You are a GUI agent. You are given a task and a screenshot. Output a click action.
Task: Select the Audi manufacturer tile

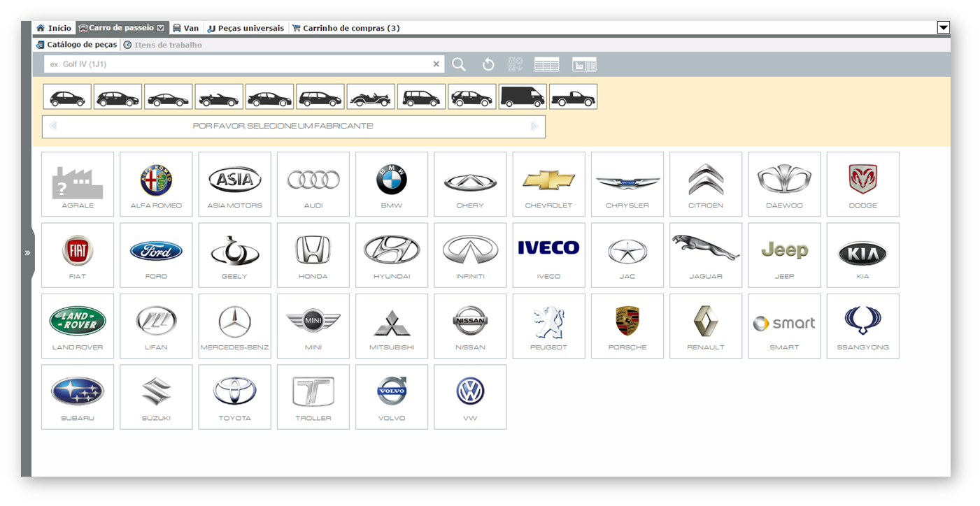[313, 184]
